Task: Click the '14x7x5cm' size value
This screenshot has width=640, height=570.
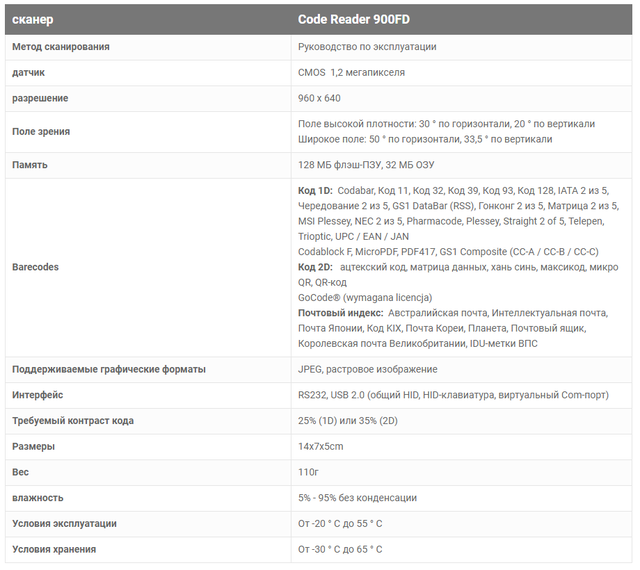Action: [321, 446]
